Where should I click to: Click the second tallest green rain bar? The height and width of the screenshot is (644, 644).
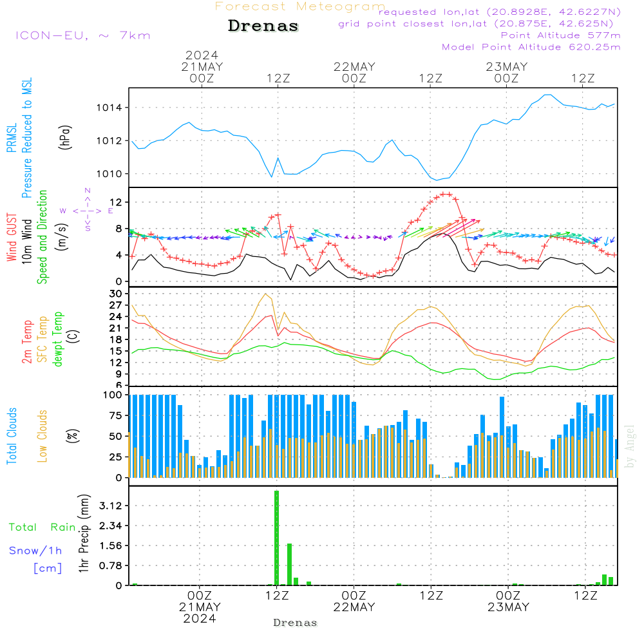(290, 564)
